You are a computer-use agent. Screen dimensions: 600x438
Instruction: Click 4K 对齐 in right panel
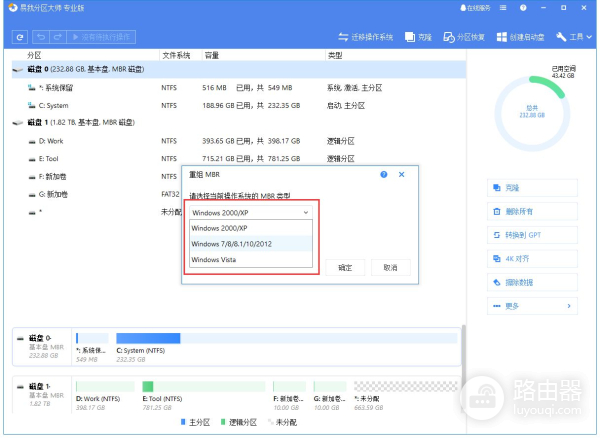pyautogui.click(x=532, y=259)
